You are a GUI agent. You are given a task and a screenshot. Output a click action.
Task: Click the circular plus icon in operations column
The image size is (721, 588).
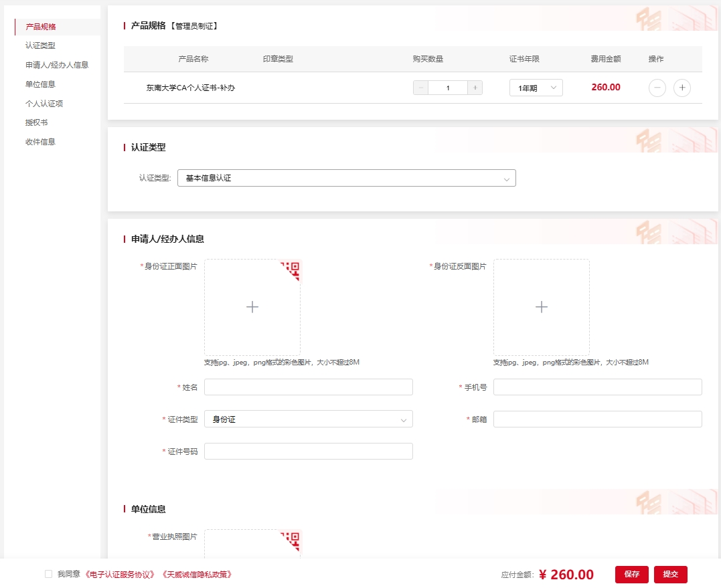tap(682, 88)
